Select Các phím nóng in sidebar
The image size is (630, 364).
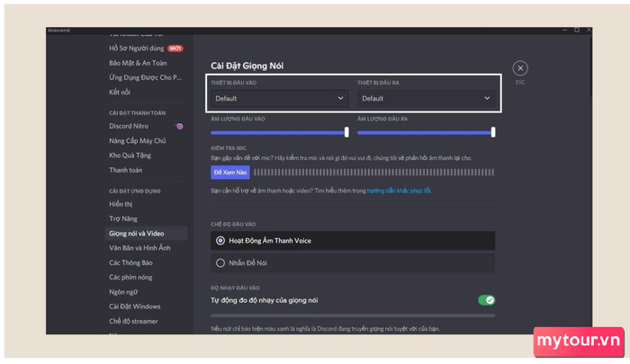tap(129, 277)
